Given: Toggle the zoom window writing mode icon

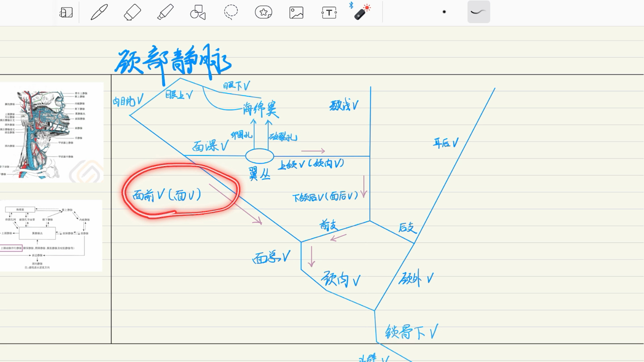Looking at the screenshot, I should [66, 13].
